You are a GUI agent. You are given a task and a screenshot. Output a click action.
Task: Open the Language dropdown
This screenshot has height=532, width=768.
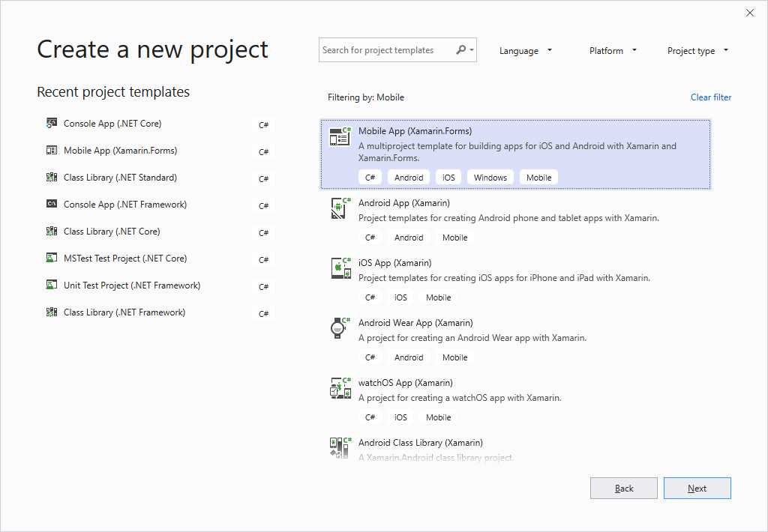[x=526, y=50]
